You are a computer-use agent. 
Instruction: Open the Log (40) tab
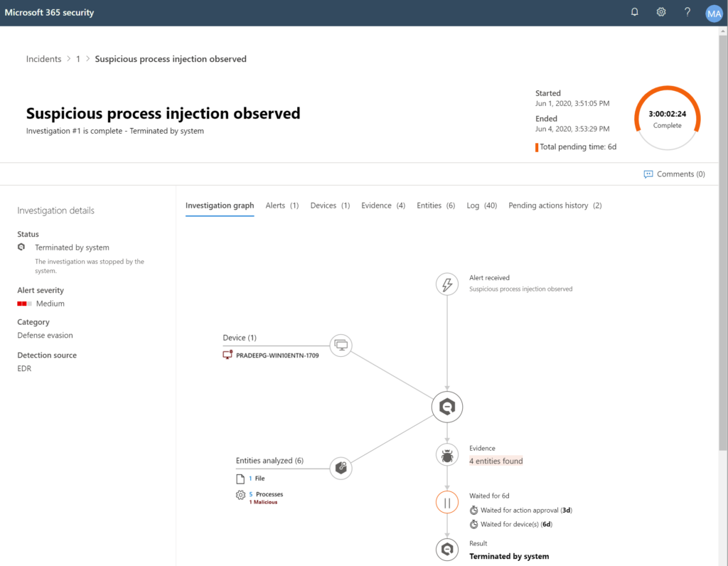point(482,205)
